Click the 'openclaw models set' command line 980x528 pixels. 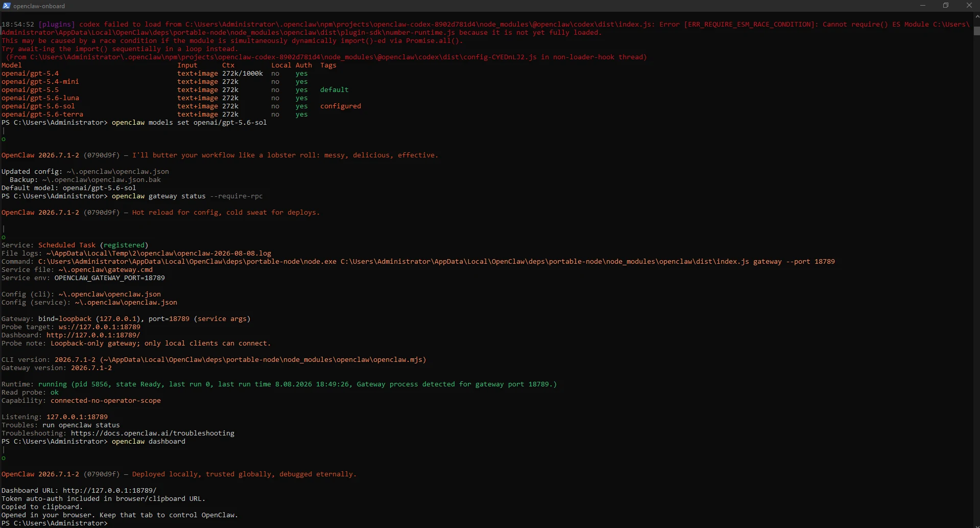pyautogui.click(x=189, y=123)
